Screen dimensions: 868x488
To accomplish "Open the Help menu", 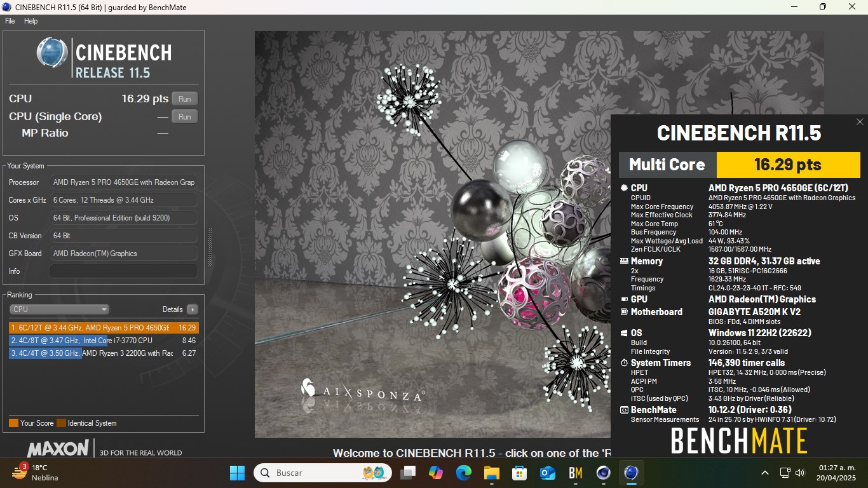I will (31, 21).
